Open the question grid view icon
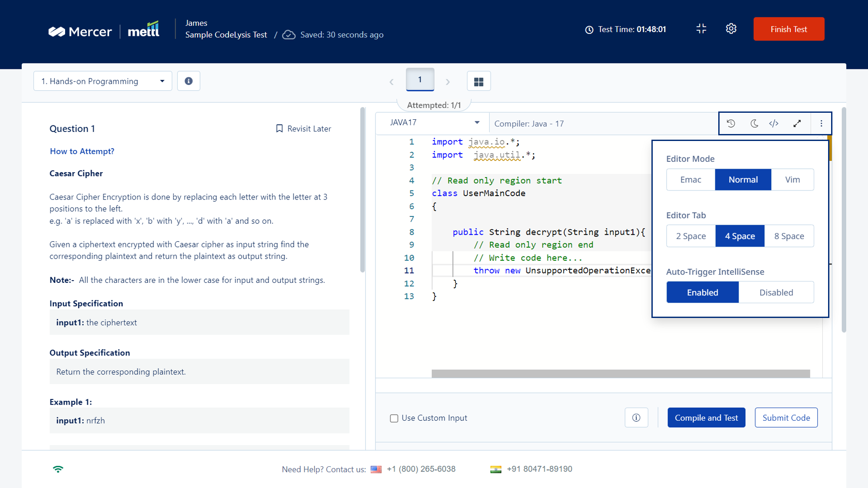 tap(479, 81)
